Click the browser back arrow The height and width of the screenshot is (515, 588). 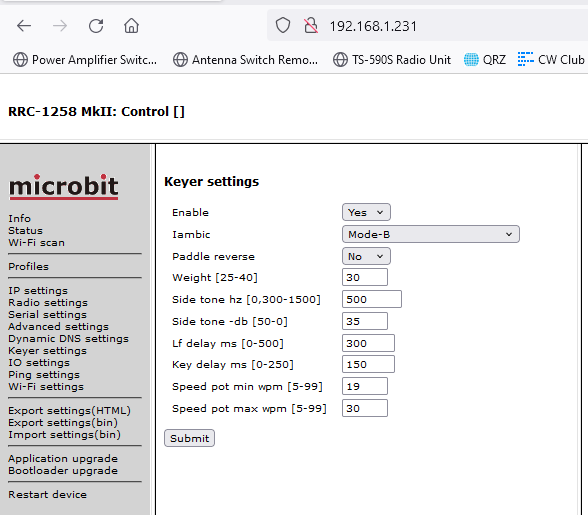[24, 26]
